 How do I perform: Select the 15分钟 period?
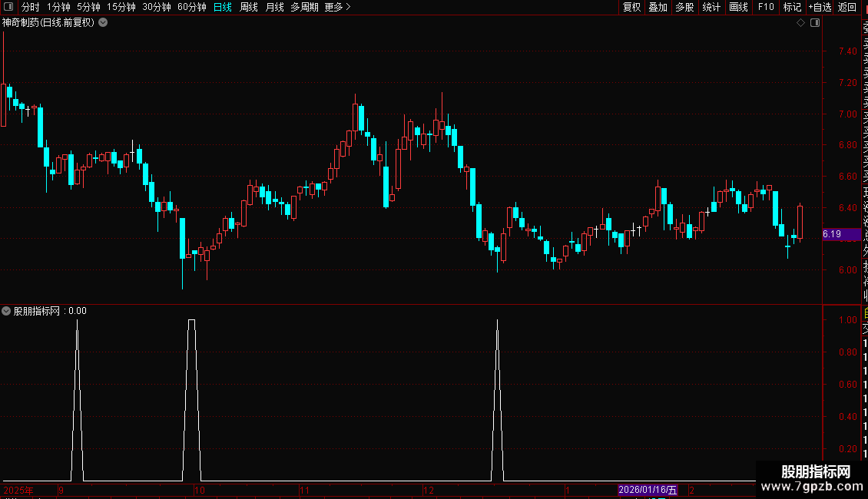pos(121,7)
